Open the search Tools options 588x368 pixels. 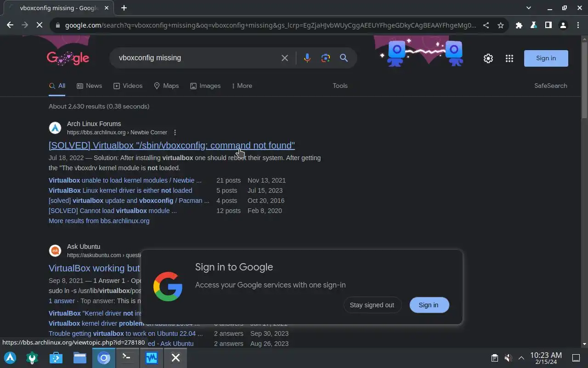tap(340, 86)
